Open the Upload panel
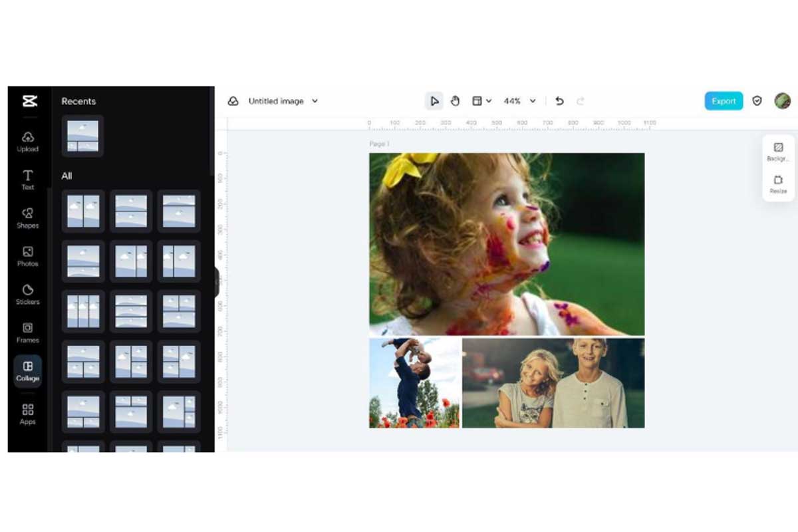The height and width of the screenshot is (532, 798). (28, 141)
